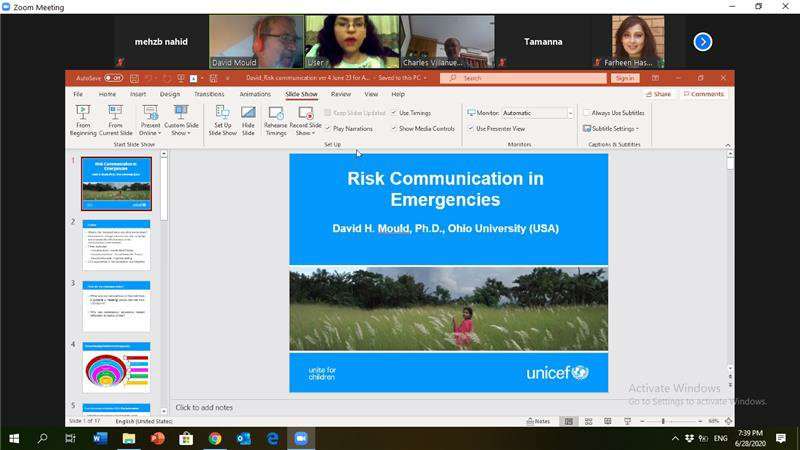The width and height of the screenshot is (800, 450).
Task: Switch to the Animations ribbon tab
Action: (x=255, y=94)
